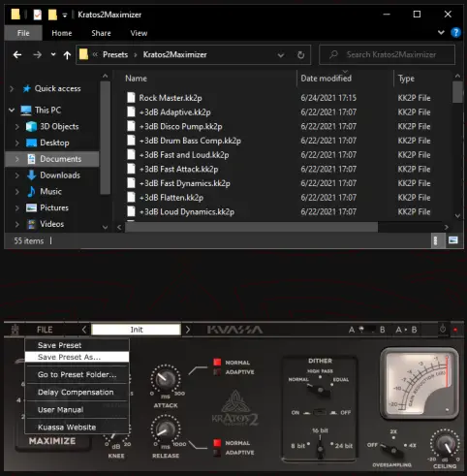The width and height of the screenshot is (467, 476).
Task: Expand Desktop tree node
Action: [17, 143]
